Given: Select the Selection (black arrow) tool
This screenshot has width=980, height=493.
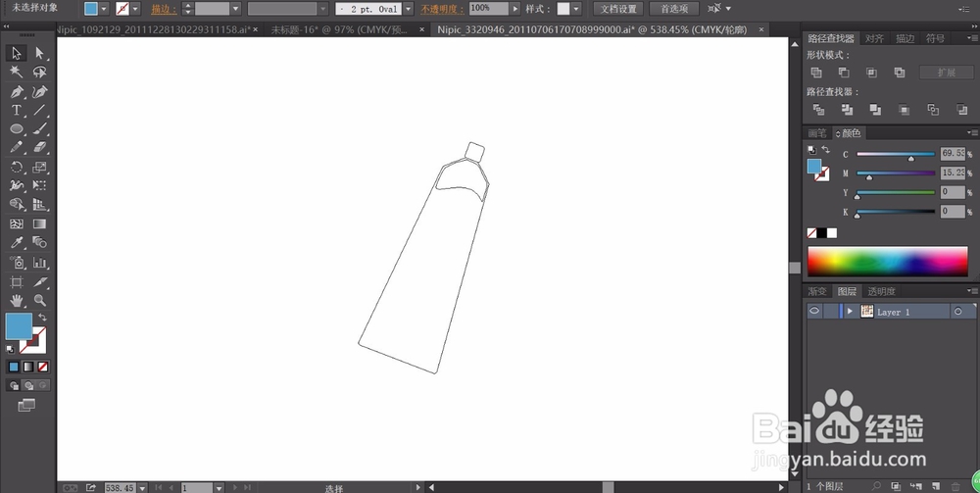Looking at the screenshot, I should point(17,53).
